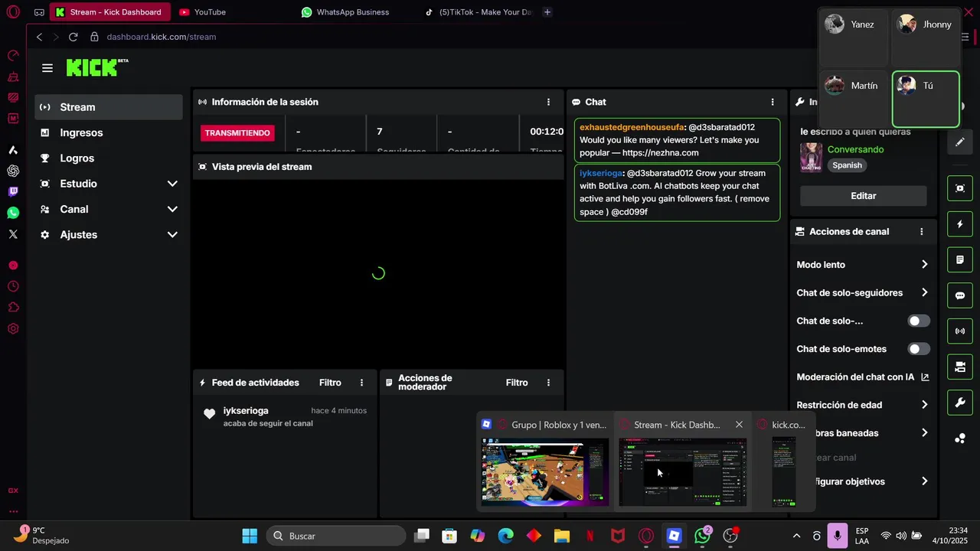The image size is (980, 551).
Task: Click the taskbar microphone icon
Action: [x=838, y=536]
